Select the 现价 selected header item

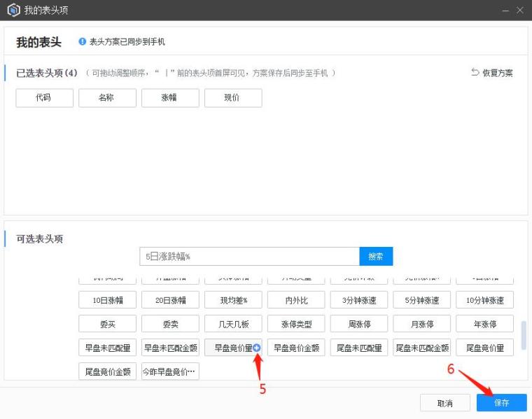(233, 98)
